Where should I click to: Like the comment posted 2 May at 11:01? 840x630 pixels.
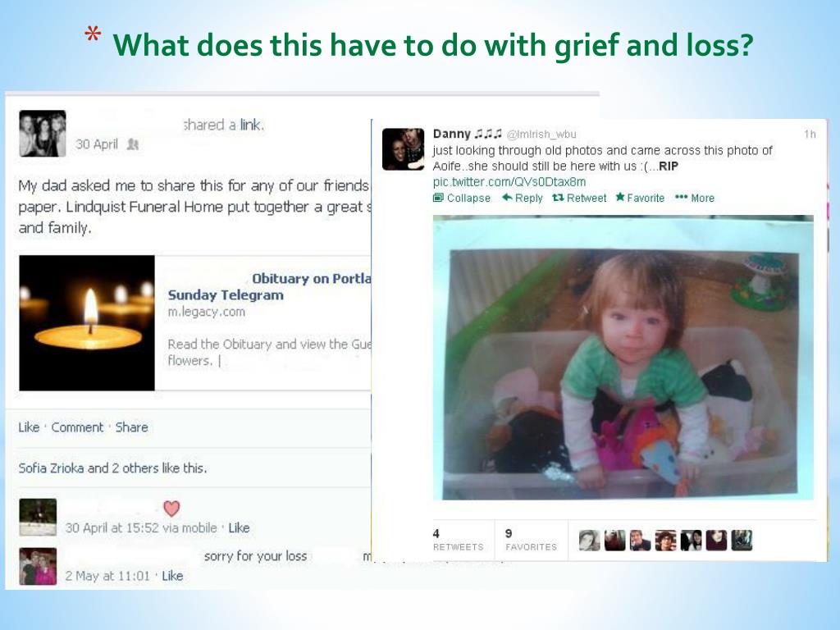[172, 575]
